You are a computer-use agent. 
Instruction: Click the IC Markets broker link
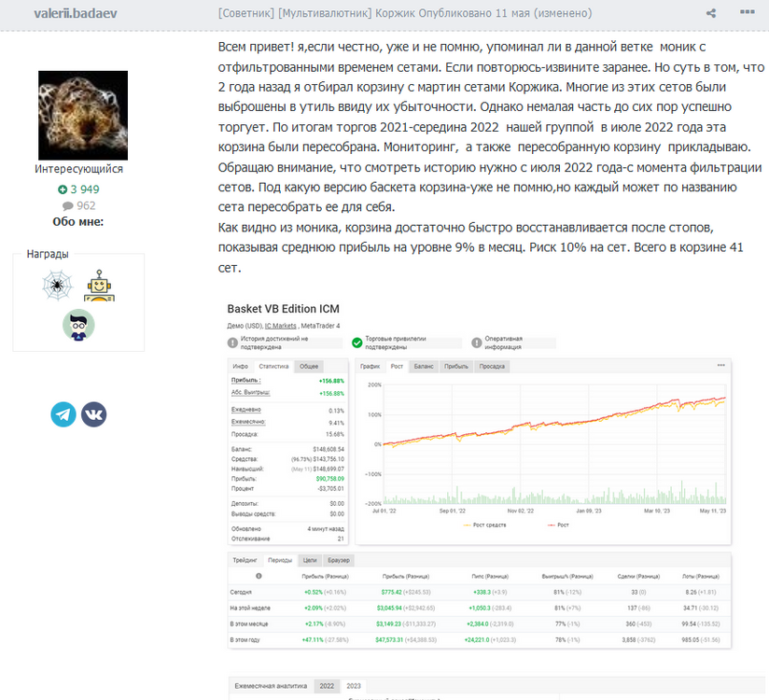click(281, 326)
